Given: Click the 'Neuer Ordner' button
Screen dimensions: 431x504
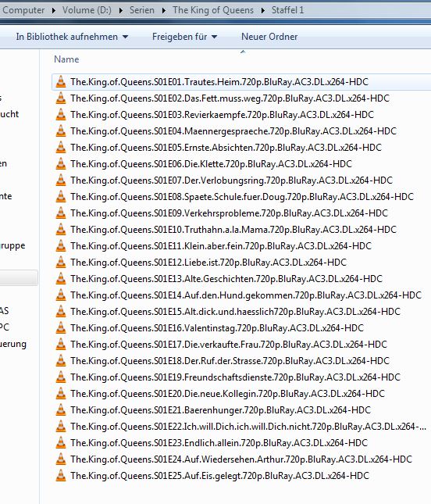Looking at the screenshot, I should pos(269,37).
